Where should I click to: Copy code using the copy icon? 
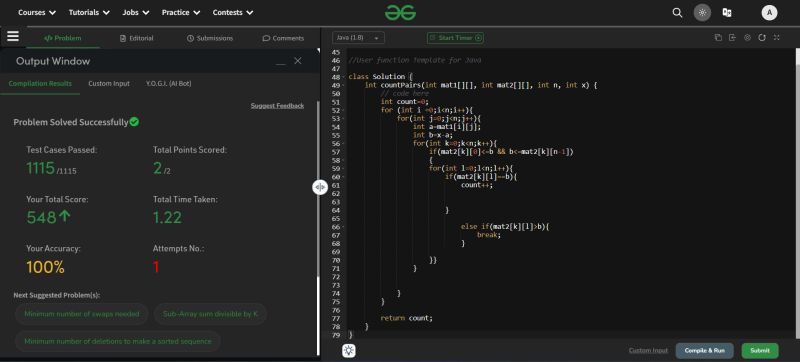[x=718, y=38]
